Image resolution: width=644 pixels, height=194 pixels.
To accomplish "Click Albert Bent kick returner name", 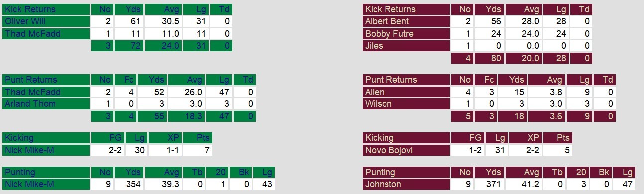I will point(387,21).
